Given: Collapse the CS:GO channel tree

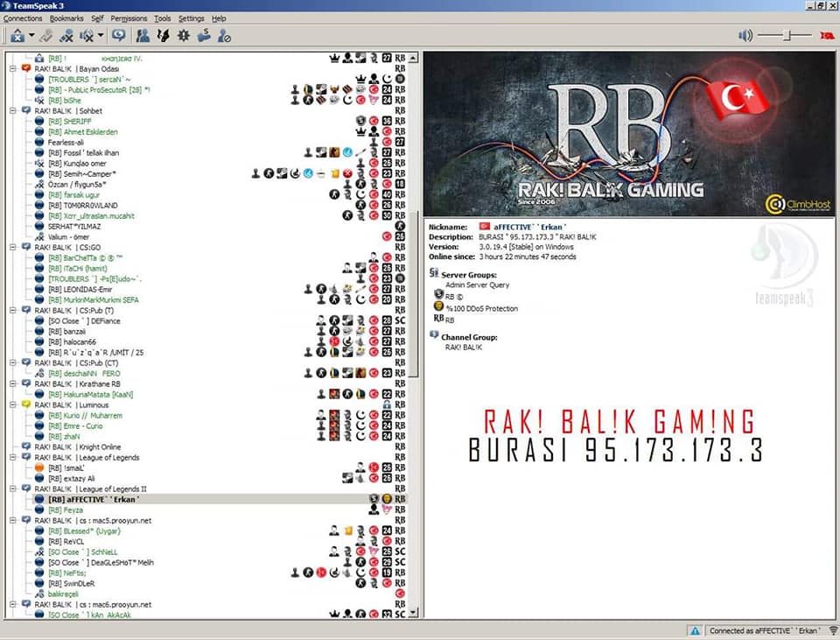Looking at the screenshot, I should point(13,247).
